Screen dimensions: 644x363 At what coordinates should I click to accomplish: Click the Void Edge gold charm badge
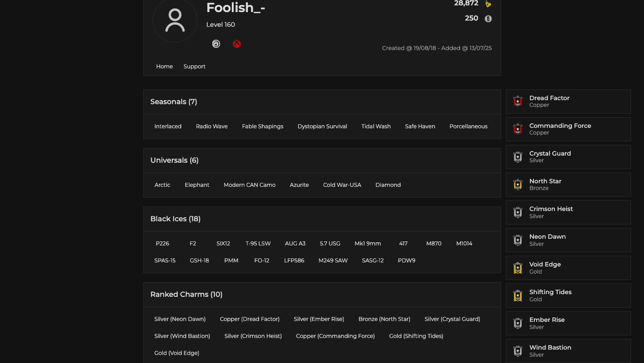point(517,267)
